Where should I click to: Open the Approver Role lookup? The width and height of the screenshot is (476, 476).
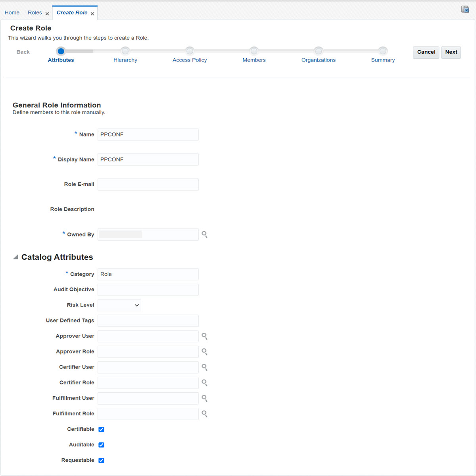pos(204,351)
